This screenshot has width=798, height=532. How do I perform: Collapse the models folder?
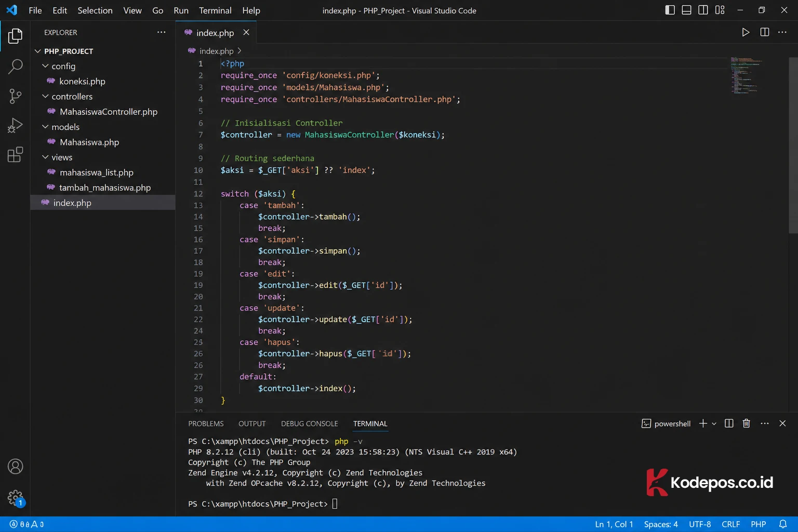pos(45,127)
